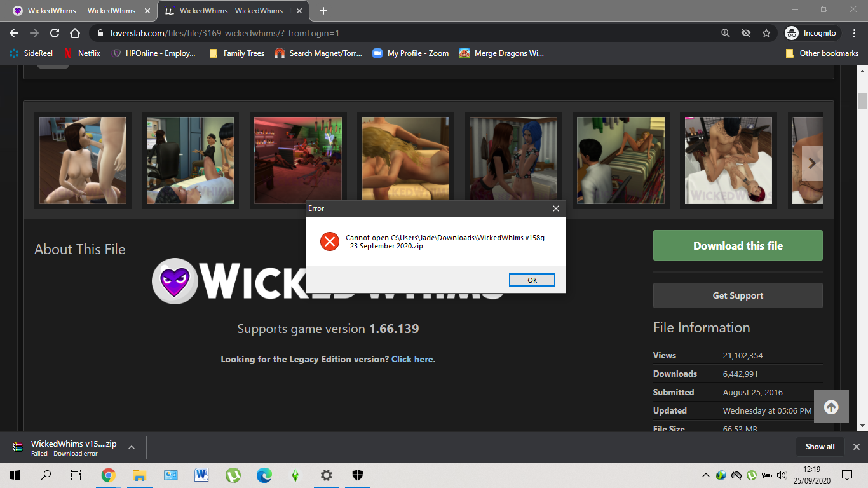The height and width of the screenshot is (488, 868).
Task: Open Task View on the taskbar
Action: pyautogui.click(x=76, y=475)
